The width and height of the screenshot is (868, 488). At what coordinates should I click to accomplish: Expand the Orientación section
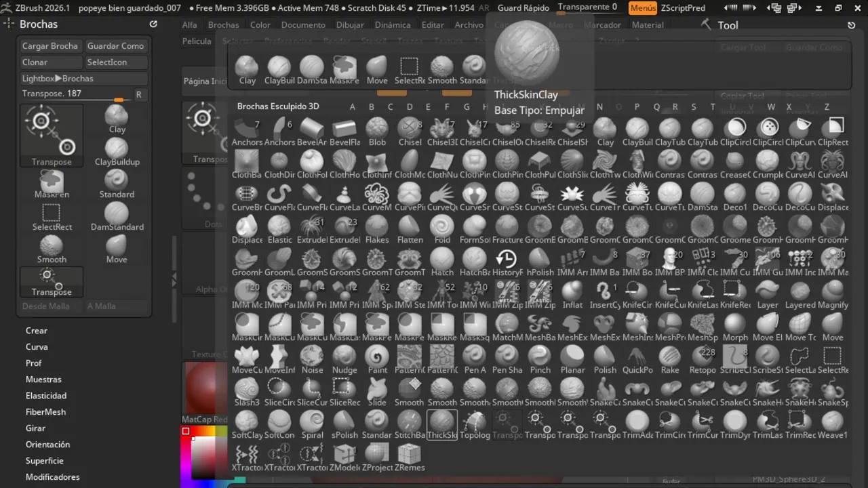pyautogui.click(x=47, y=445)
